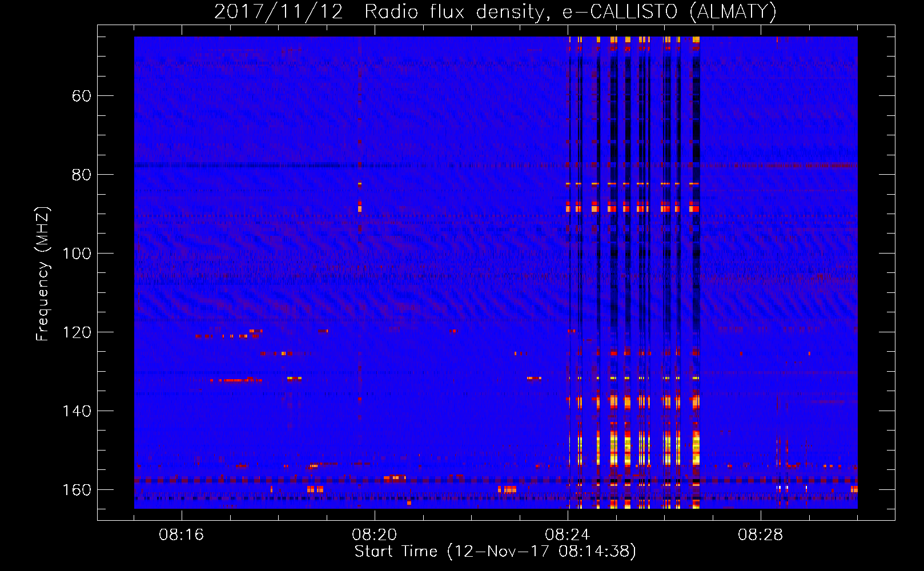
Task: Click the "08:16" time tick label
Action: (x=182, y=535)
